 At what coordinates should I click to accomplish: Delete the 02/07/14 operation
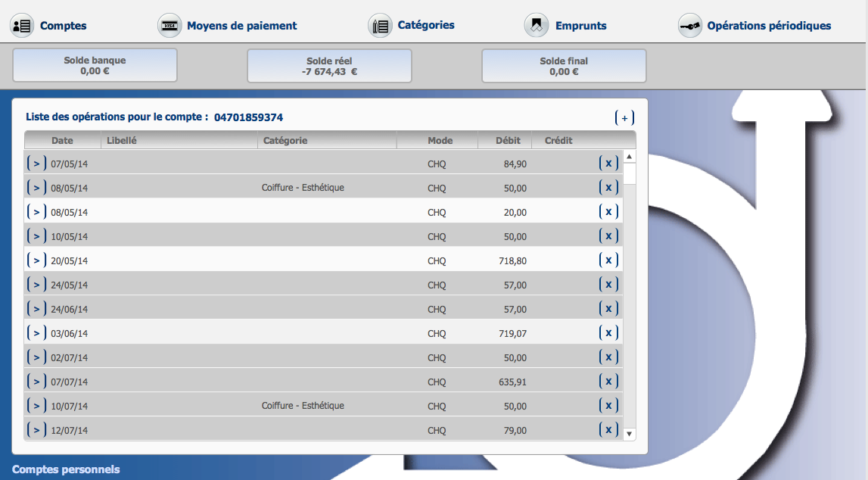coord(608,357)
